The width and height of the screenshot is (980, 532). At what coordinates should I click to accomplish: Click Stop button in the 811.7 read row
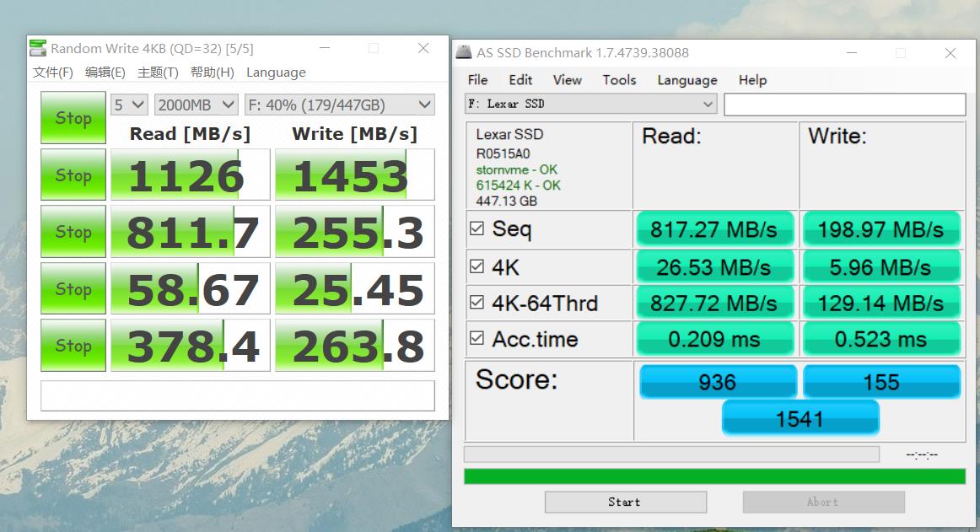[73, 231]
